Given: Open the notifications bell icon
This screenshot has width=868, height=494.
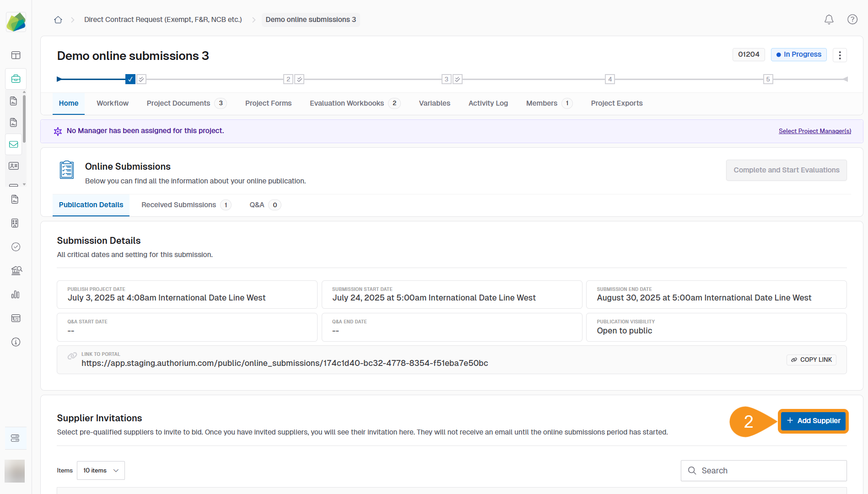Looking at the screenshot, I should (829, 20).
